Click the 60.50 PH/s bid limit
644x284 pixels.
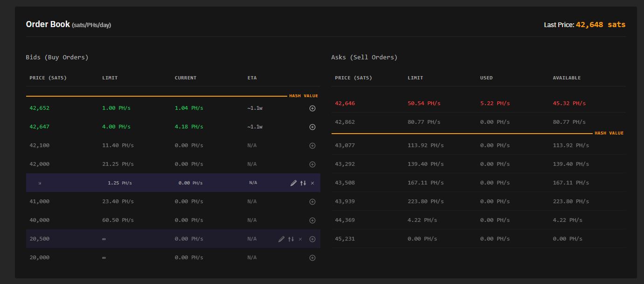pos(118,220)
